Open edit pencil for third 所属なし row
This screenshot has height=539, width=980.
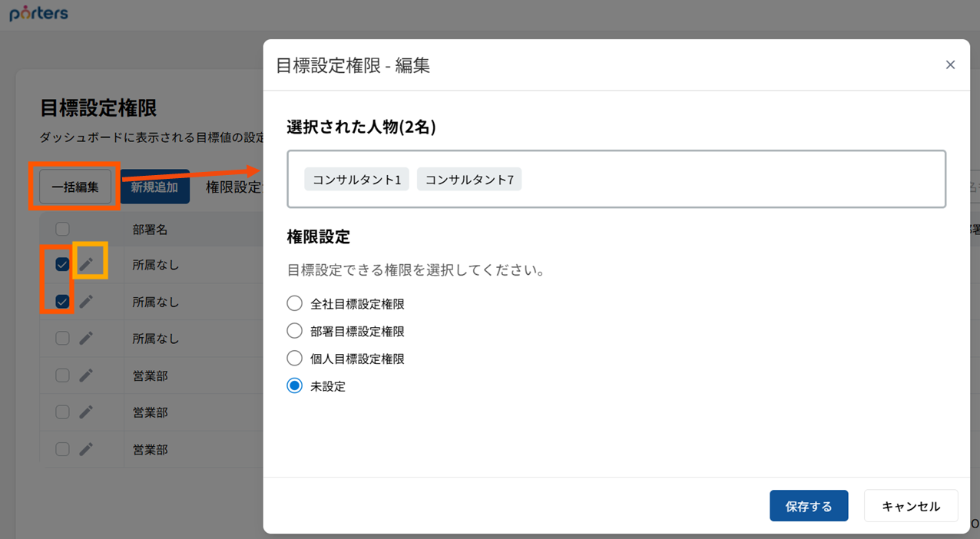point(86,339)
